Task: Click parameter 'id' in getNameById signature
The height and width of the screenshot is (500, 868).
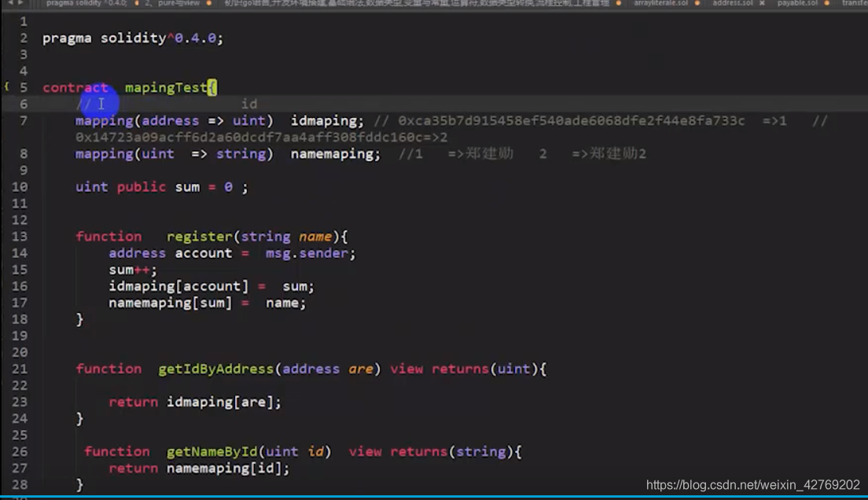Action: [x=315, y=452]
